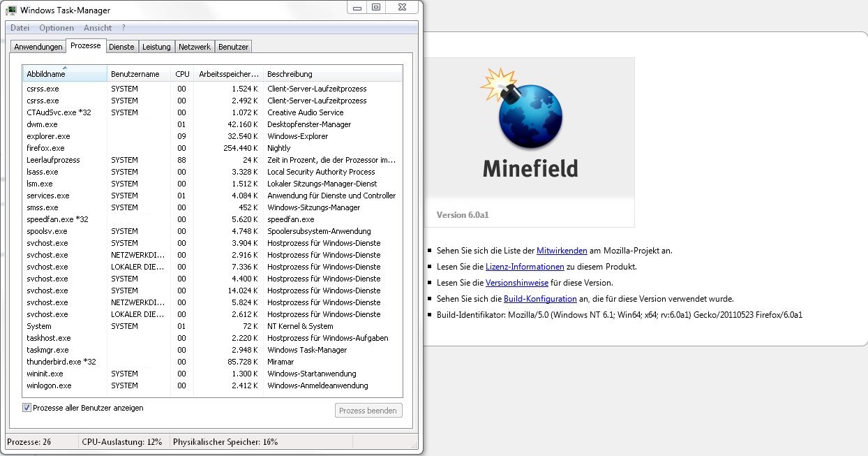Open the Mitwirkenden link
This screenshot has height=456, width=868.
point(562,250)
